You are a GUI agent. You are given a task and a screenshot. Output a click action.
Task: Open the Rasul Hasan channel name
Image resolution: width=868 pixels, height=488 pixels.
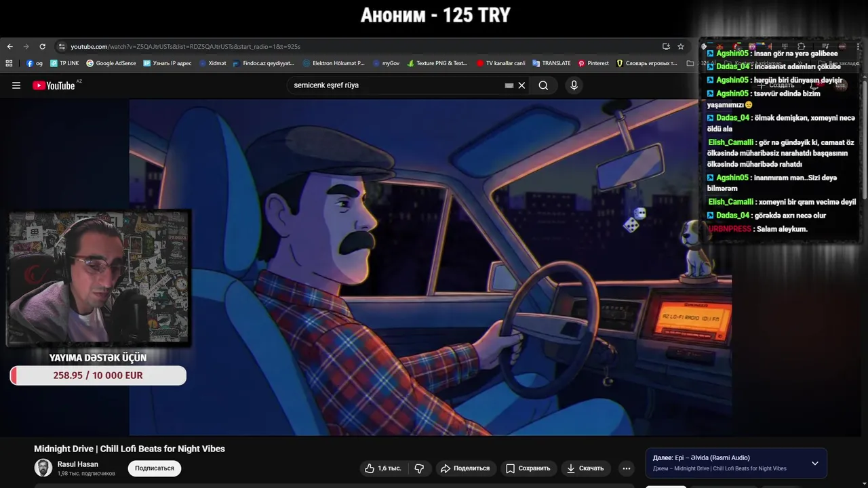78,464
